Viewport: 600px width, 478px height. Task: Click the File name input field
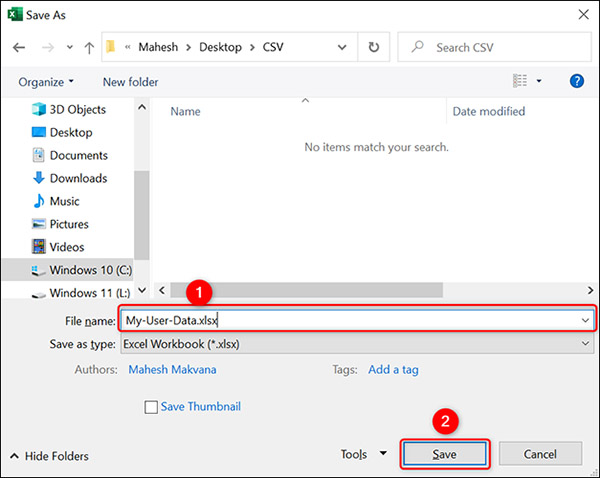point(350,320)
